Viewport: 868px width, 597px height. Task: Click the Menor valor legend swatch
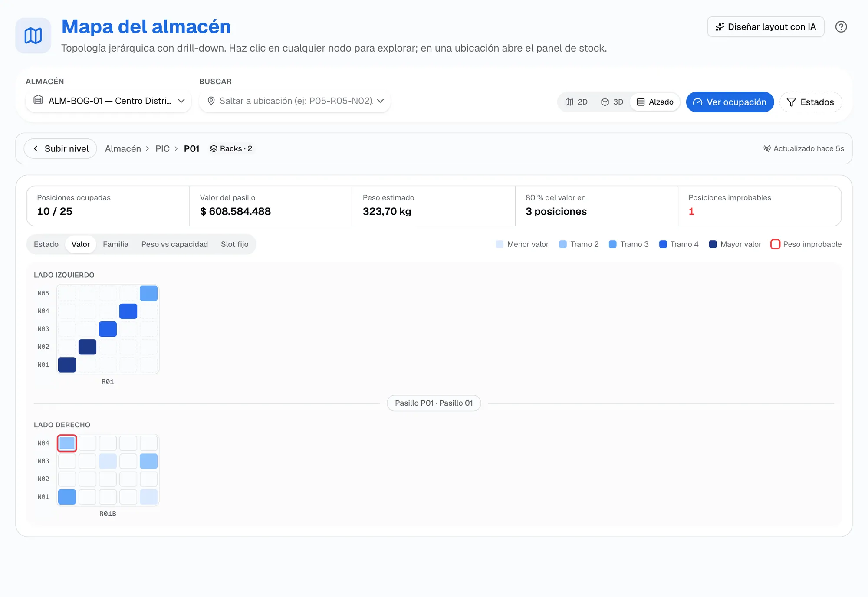pyautogui.click(x=500, y=244)
